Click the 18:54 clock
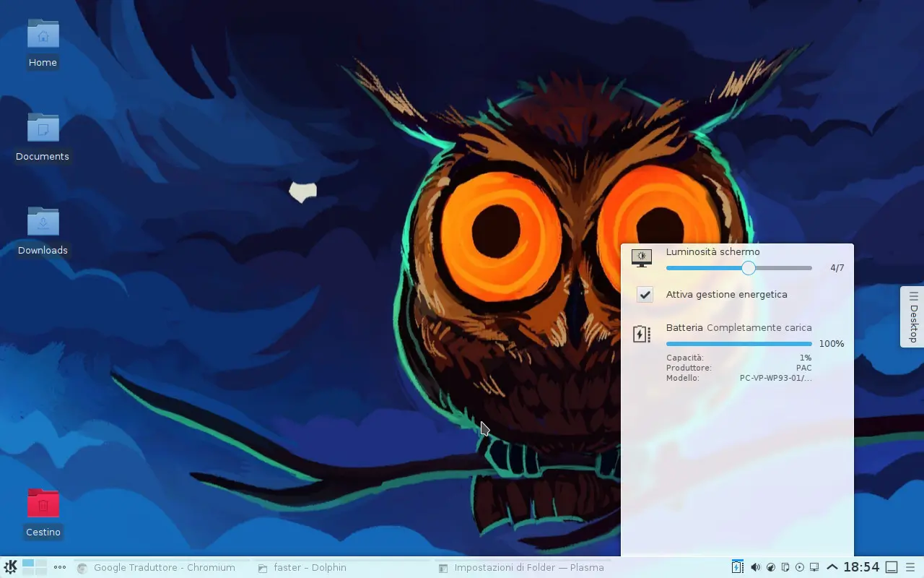 pos(861,567)
